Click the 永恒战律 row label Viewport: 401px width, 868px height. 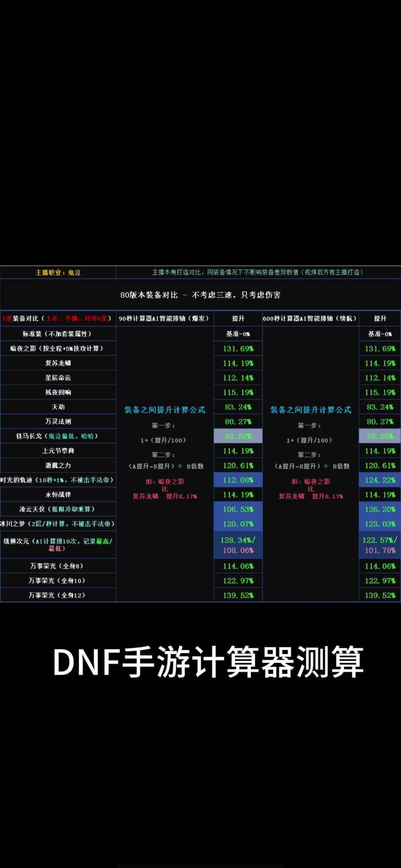[58, 494]
